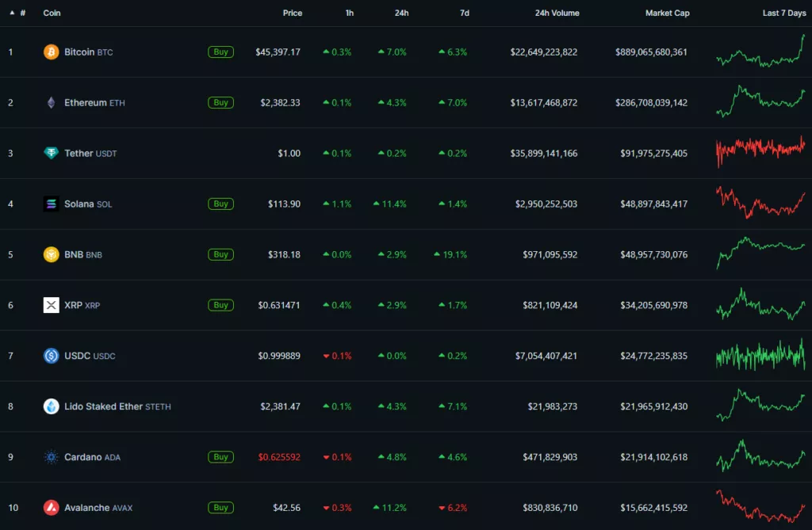This screenshot has height=530, width=812.
Task: Click USDC 1h change 0.1%
Action: coord(337,356)
